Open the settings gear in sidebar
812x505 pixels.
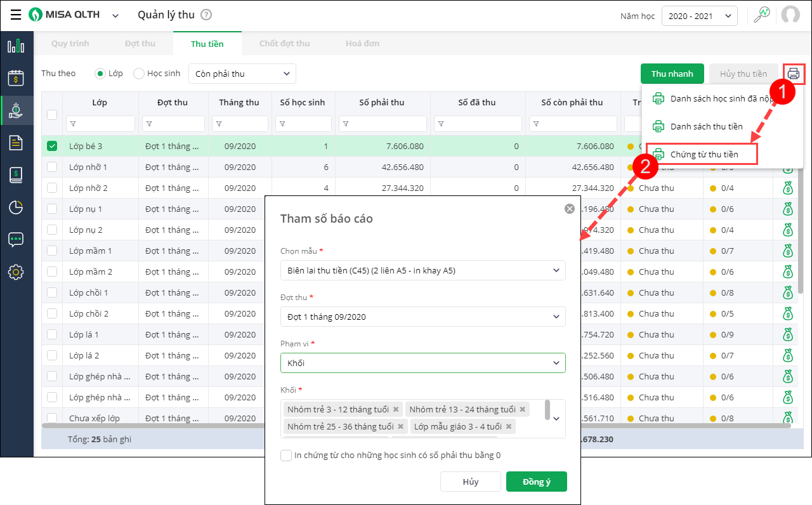click(16, 272)
